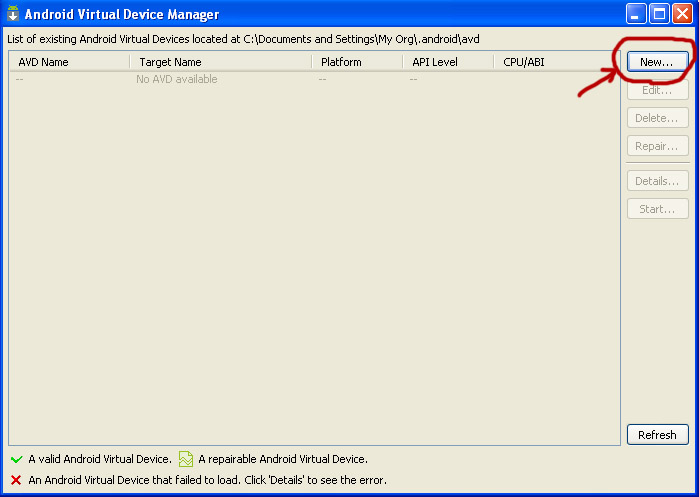The height and width of the screenshot is (497, 699).
Task: Maximize the Android Virtual Device Manager window
Action: click(x=659, y=14)
